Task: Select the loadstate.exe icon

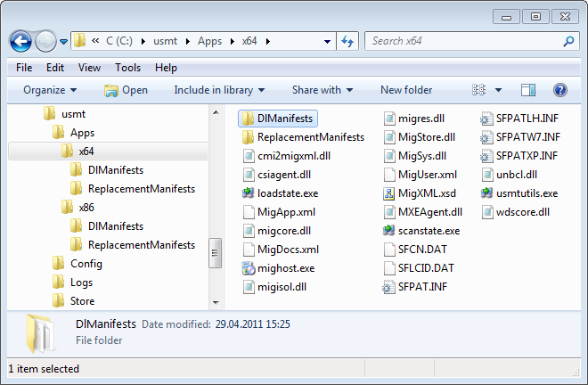Action: [248, 192]
